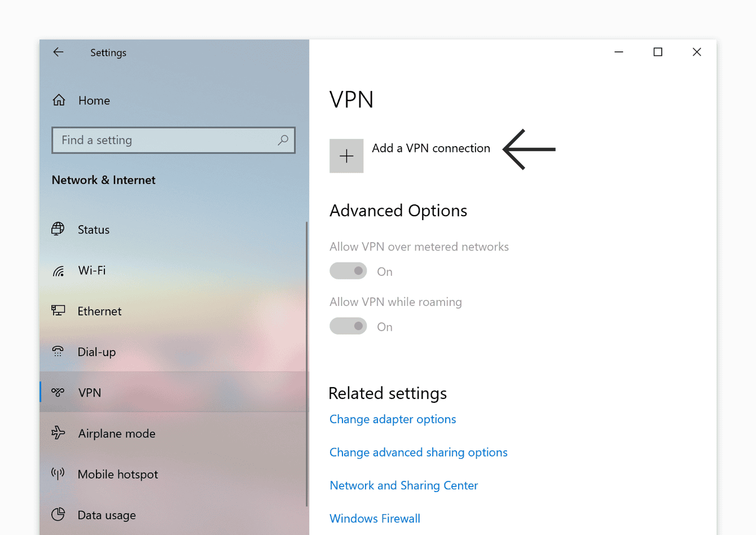Open Windows Firewall settings

(375, 518)
